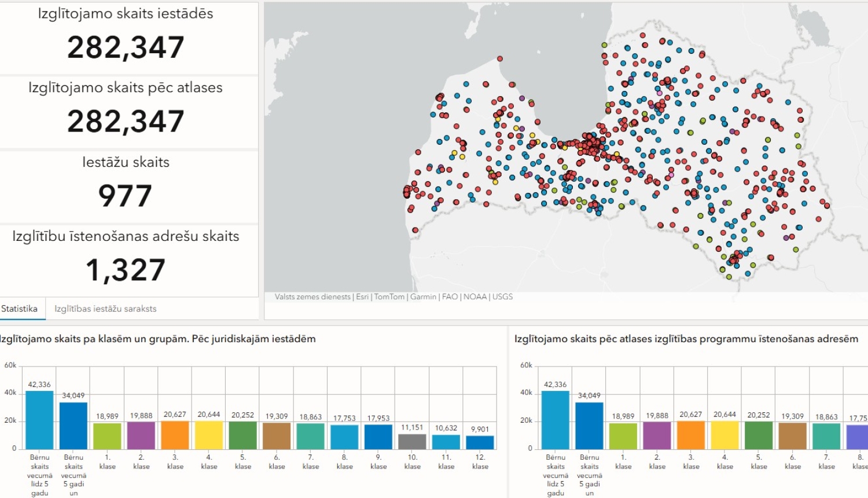
Task: Select the yellow 4. klase bar in left chart
Action: pos(209,435)
